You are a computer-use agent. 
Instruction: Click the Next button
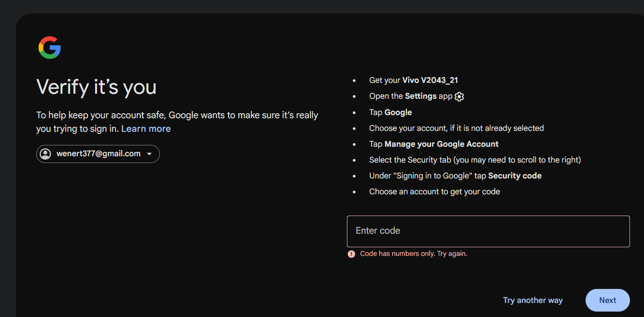point(607,300)
